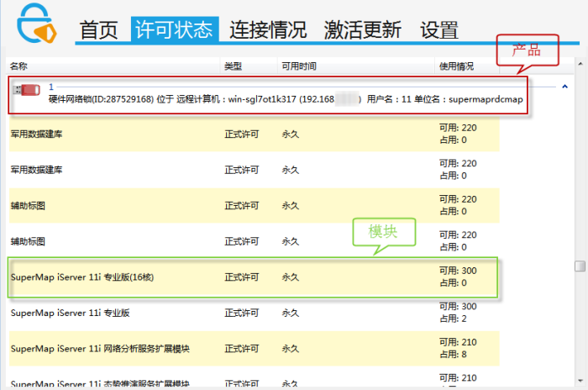Click 占用: 8 usage value
Image resolution: width=588 pixels, height=390 pixels.
[453, 355]
